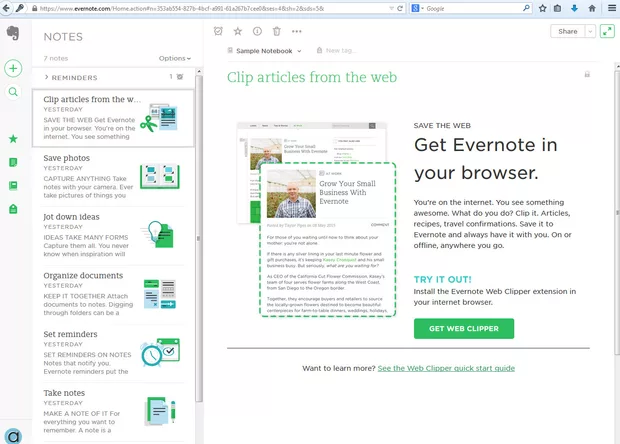The width and height of the screenshot is (620, 444).
Task: Click the Take notes thumbnail
Action: click(x=160, y=411)
